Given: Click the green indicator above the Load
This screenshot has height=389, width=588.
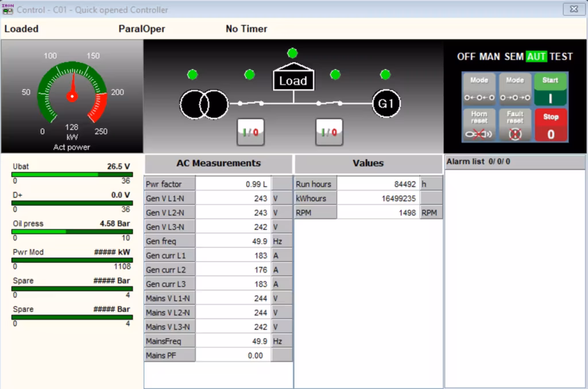Looking at the screenshot, I should tap(292, 53).
